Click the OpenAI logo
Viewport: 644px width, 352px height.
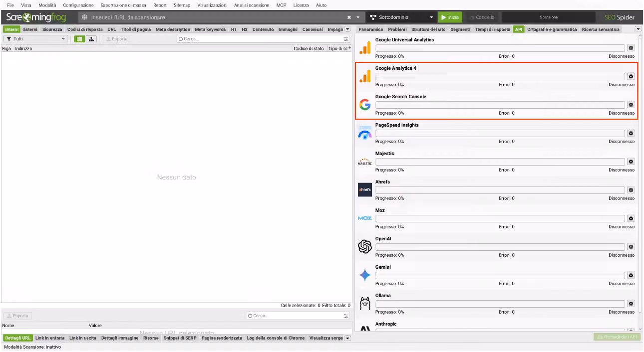(x=365, y=247)
